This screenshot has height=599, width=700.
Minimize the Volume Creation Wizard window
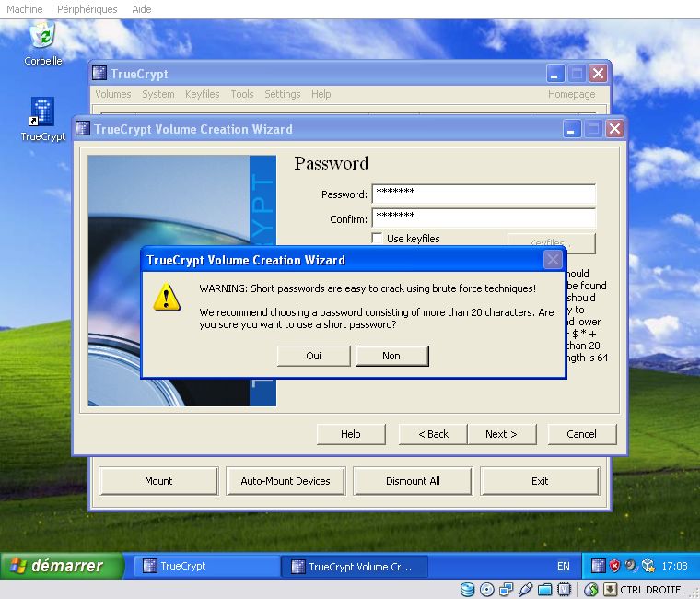click(x=571, y=129)
